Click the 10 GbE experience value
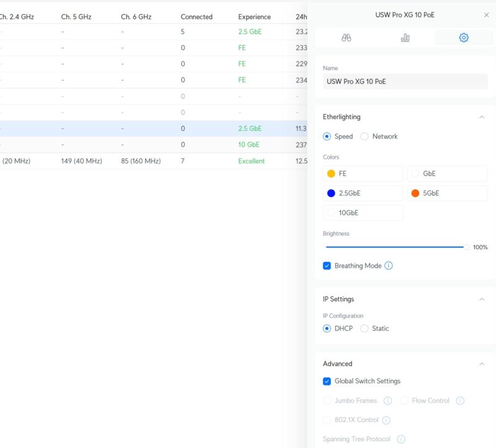Screen dimensions: 496x448 (x=249, y=145)
